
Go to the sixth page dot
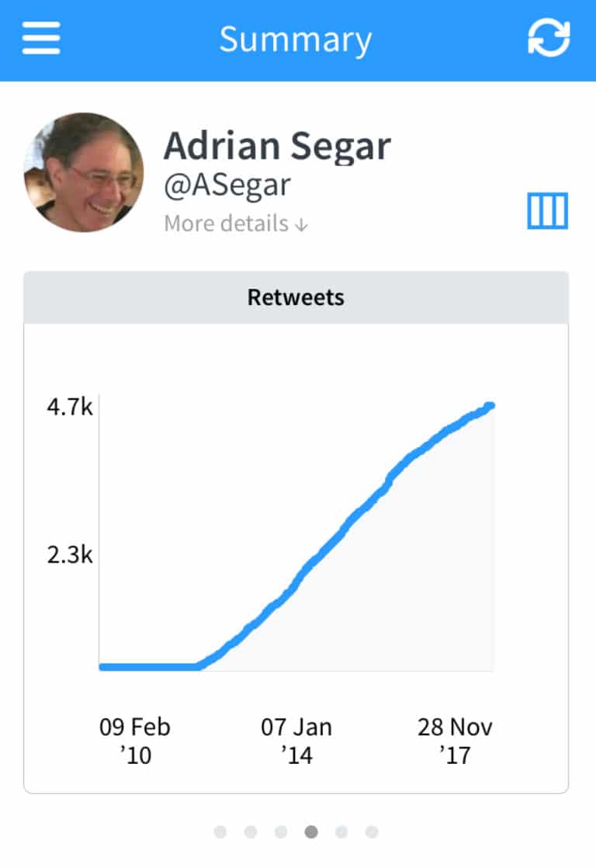(372, 832)
